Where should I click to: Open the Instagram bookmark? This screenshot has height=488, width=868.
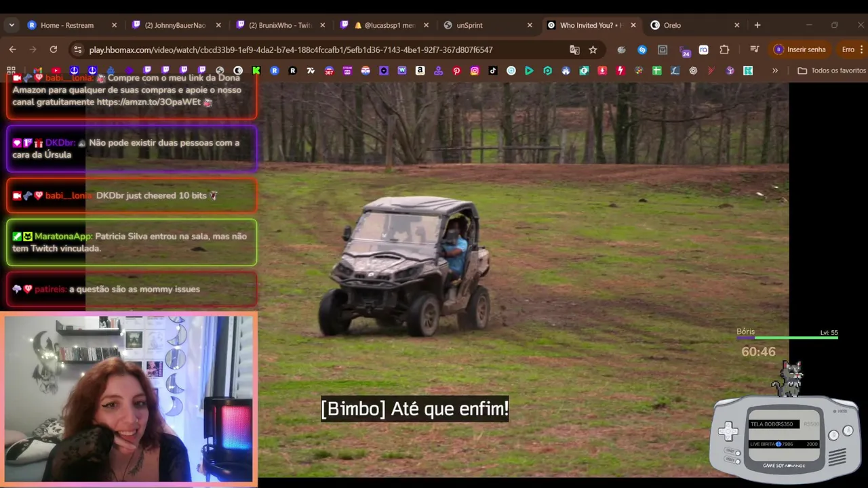pos(475,70)
